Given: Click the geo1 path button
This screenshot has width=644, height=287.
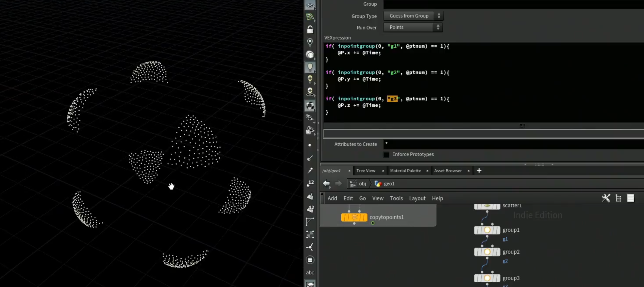Looking at the screenshot, I should (x=385, y=183).
